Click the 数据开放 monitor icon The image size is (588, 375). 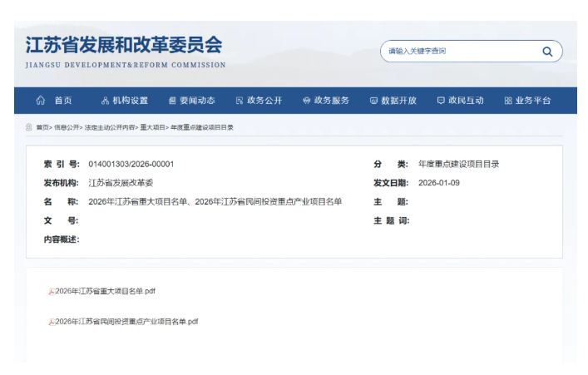tap(373, 101)
